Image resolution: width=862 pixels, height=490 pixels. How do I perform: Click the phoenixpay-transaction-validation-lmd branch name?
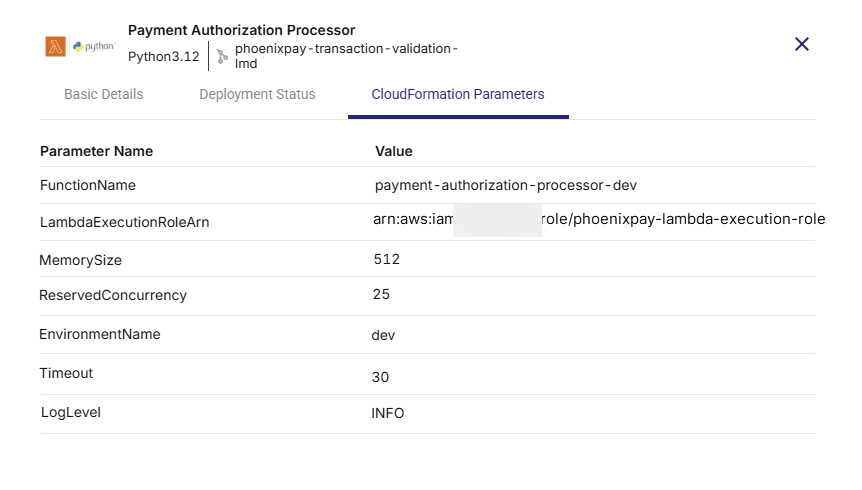(x=346, y=56)
